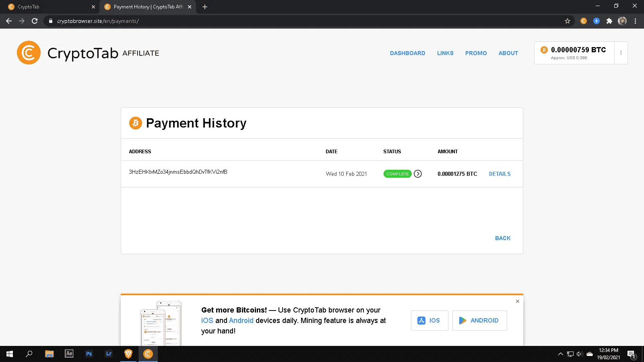Reload the current page
Viewport: 644px width, 362px height.
click(x=35, y=21)
